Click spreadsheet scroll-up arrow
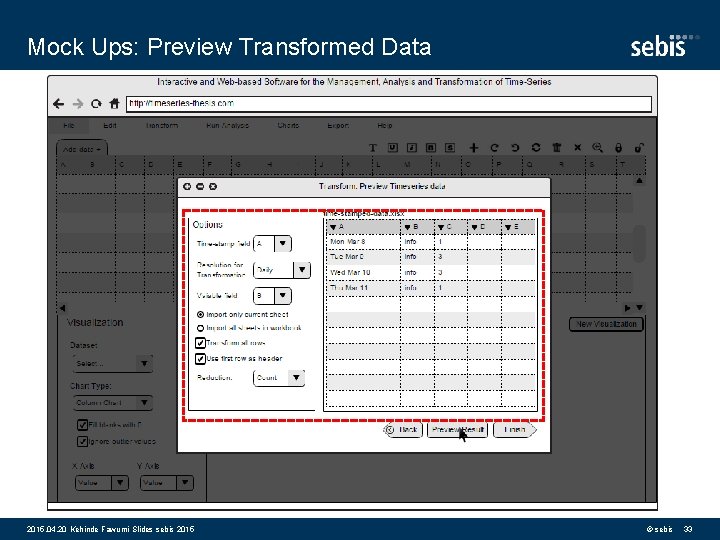 click(639, 181)
